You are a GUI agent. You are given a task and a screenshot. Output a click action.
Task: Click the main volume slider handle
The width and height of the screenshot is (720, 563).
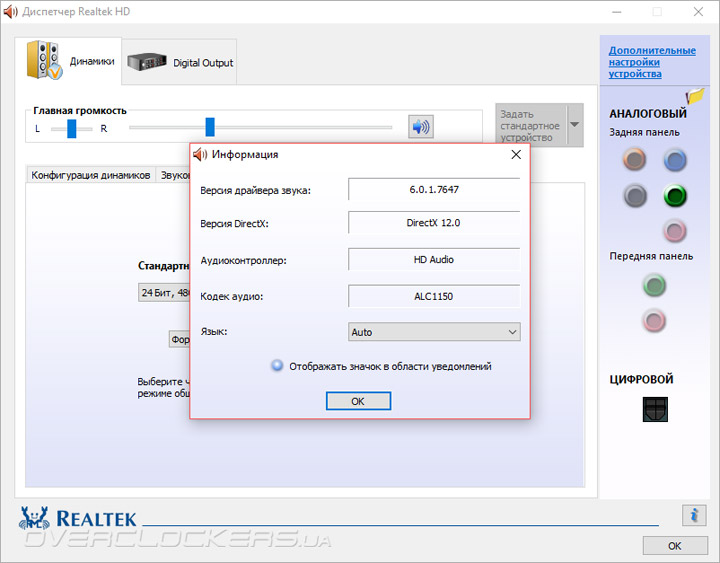(x=210, y=127)
